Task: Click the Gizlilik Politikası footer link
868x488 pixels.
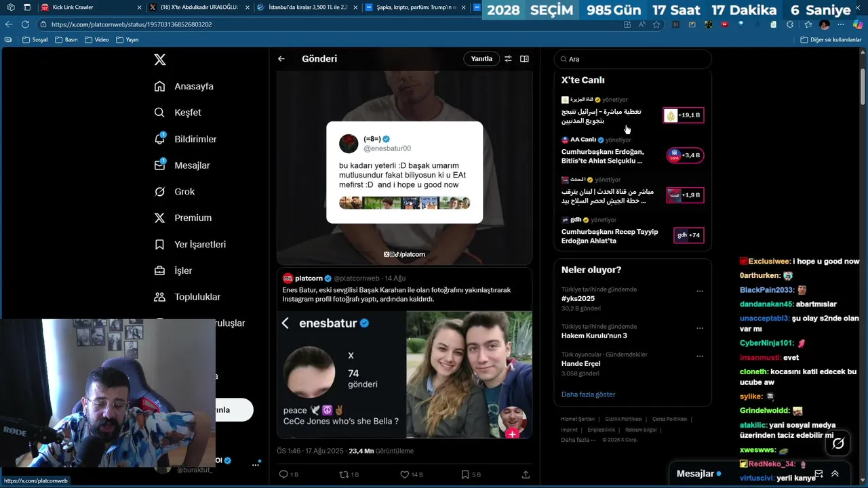Action: click(x=623, y=419)
